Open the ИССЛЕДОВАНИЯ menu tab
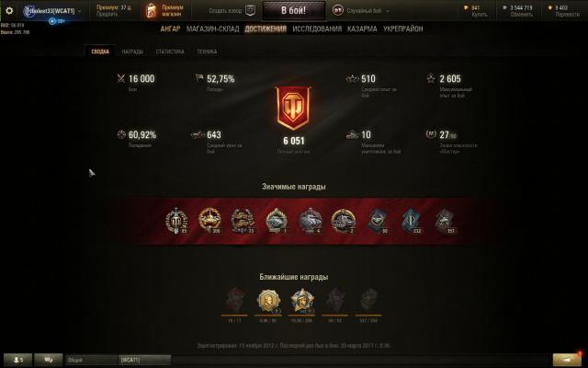The image size is (588, 368). pos(317,29)
